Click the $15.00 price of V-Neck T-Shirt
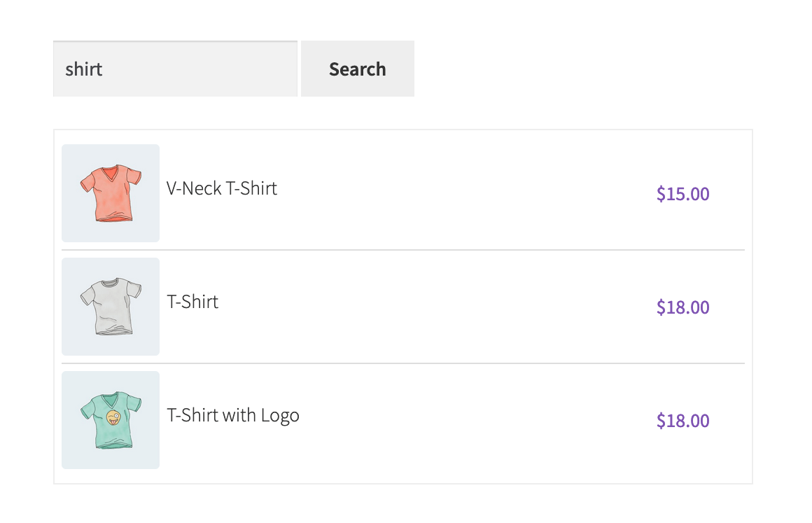 point(682,194)
